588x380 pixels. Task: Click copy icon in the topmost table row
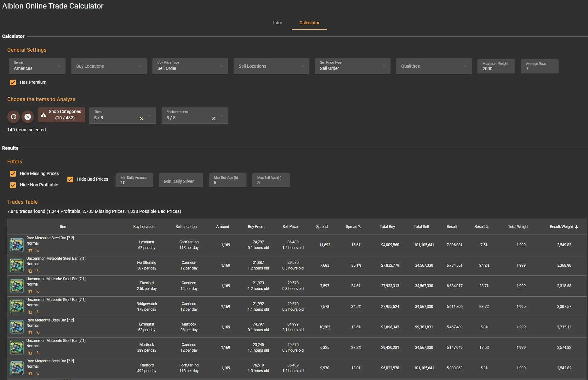[30, 251]
